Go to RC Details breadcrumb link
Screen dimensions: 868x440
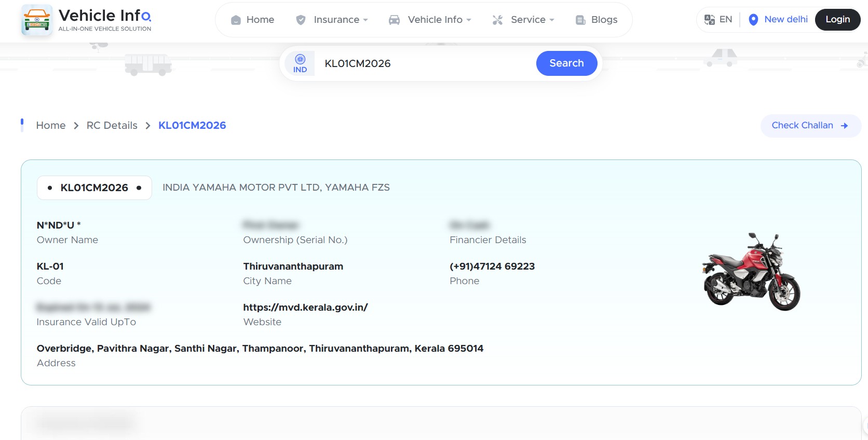(x=112, y=126)
